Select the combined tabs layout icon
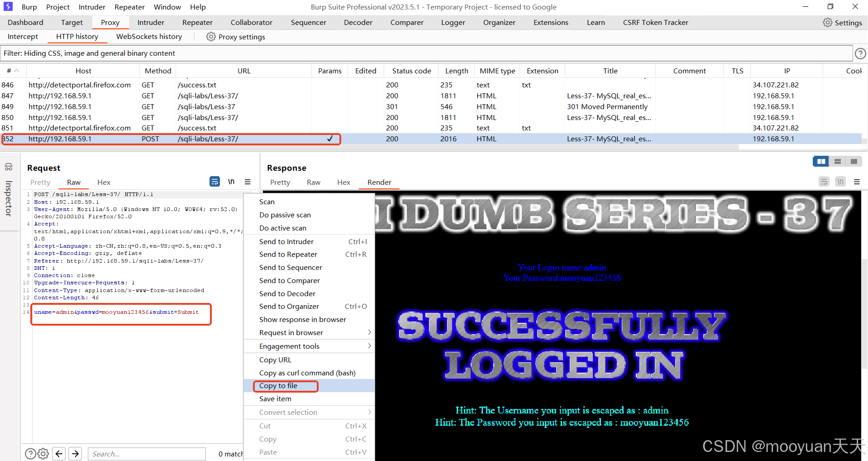This screenshot has width=868, height=461. point(854,161)
